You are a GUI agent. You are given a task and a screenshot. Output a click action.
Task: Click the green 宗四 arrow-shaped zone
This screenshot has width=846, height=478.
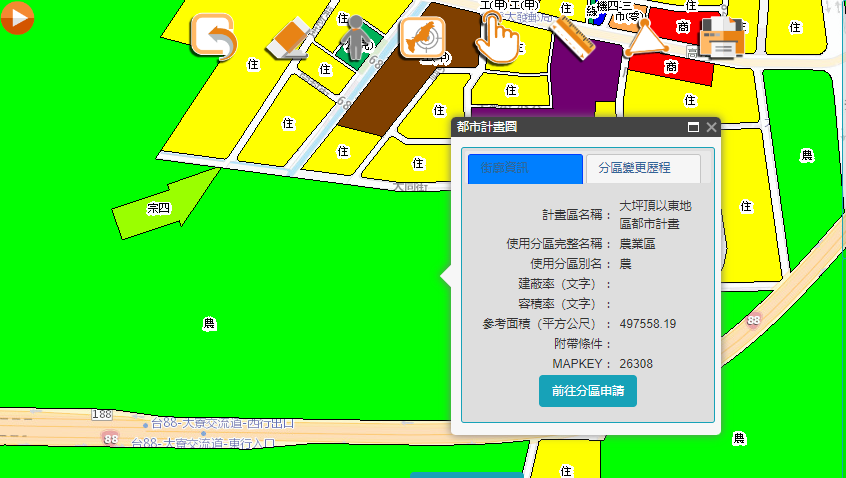tap(165, 203)
